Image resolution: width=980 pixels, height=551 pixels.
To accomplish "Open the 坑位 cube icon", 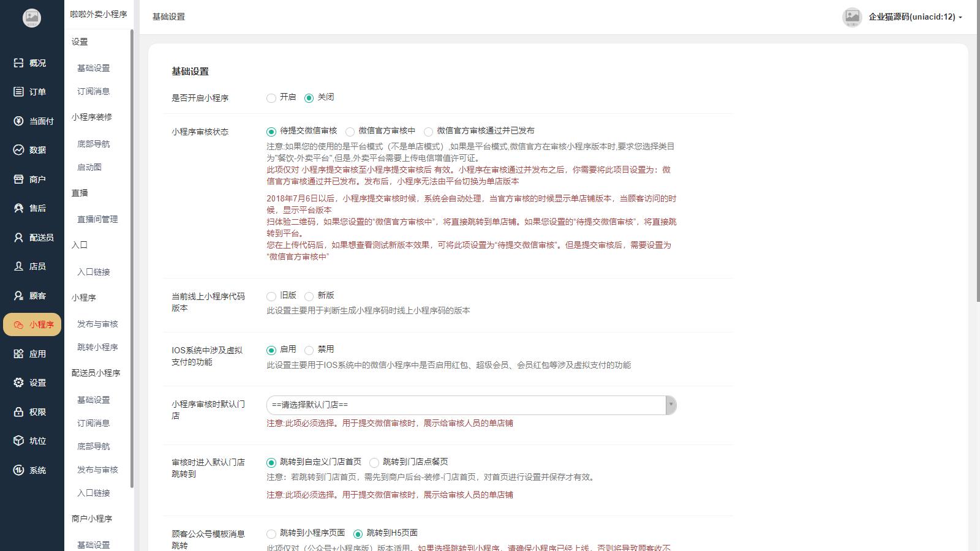I will [x=18, y=441].
